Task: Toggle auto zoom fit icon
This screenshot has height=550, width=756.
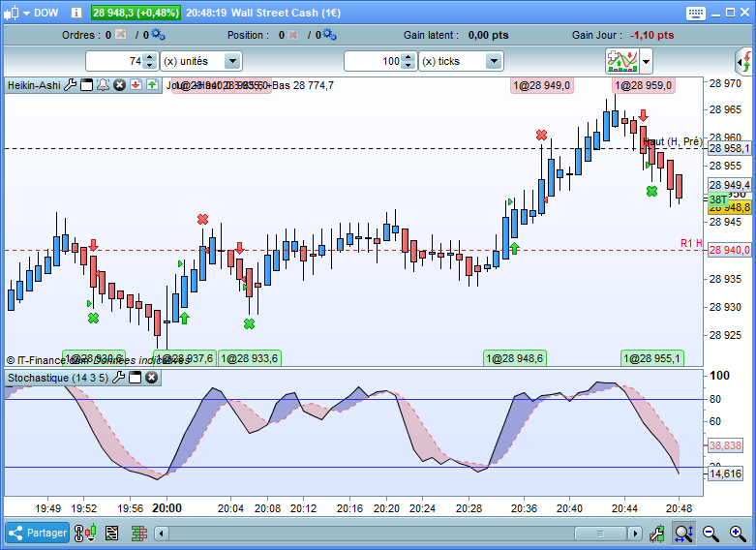Action: (x=684, y=534)
